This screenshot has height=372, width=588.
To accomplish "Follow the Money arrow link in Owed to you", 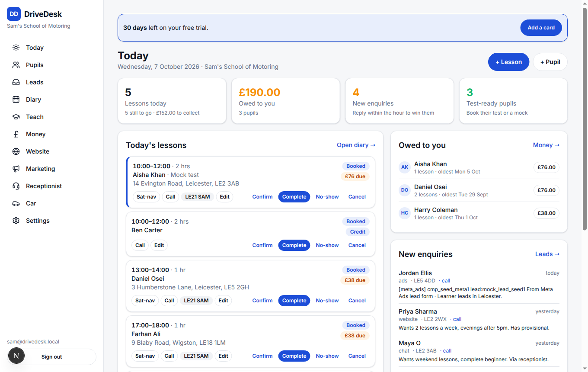I will (546, 145).
